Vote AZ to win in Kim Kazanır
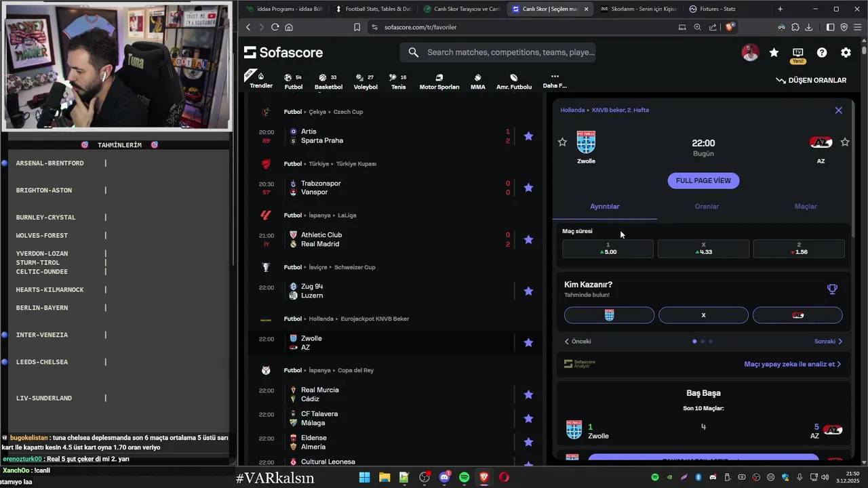This screenshot has width=868, height=488. [797, 315]
